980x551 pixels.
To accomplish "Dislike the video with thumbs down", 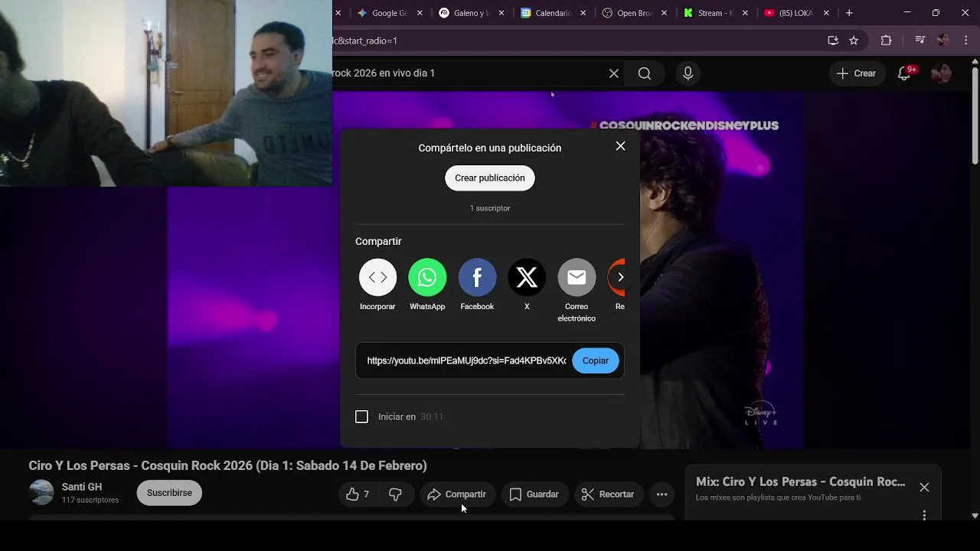I will tap(396, 494).
